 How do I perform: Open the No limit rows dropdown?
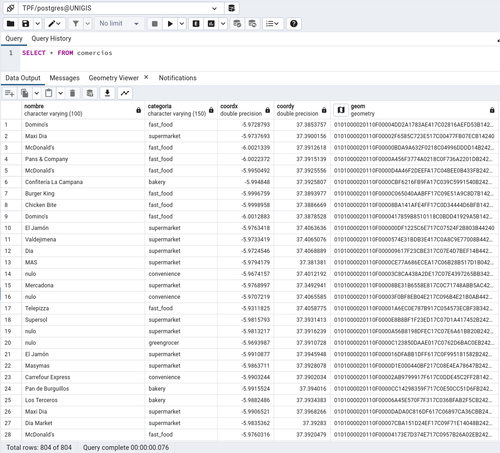click(x=119, y=24)
